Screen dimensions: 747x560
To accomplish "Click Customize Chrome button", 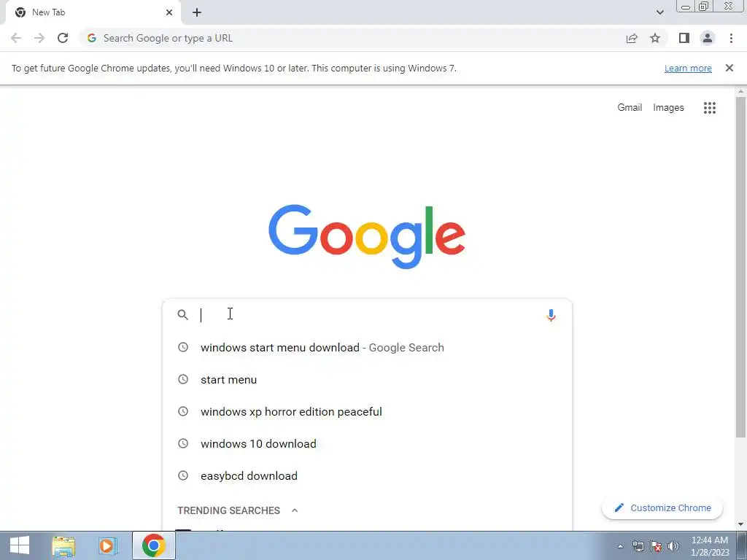I will pyautogui.click(x=662, y=508).
